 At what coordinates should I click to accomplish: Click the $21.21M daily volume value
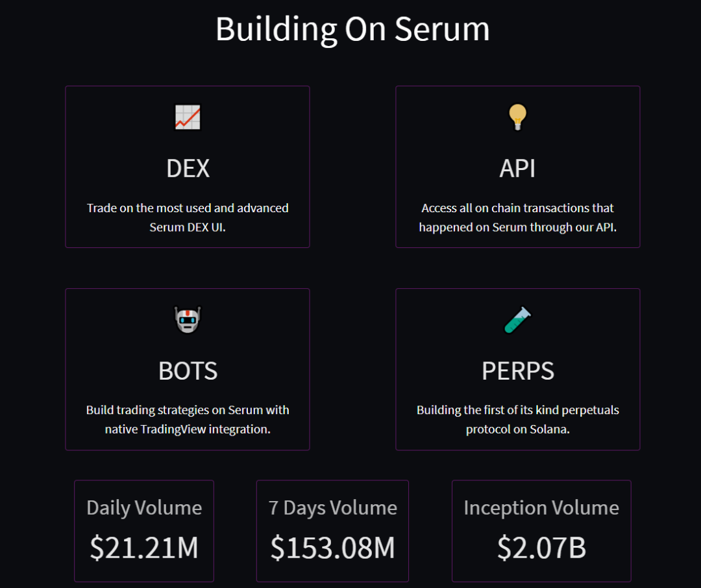144,548
